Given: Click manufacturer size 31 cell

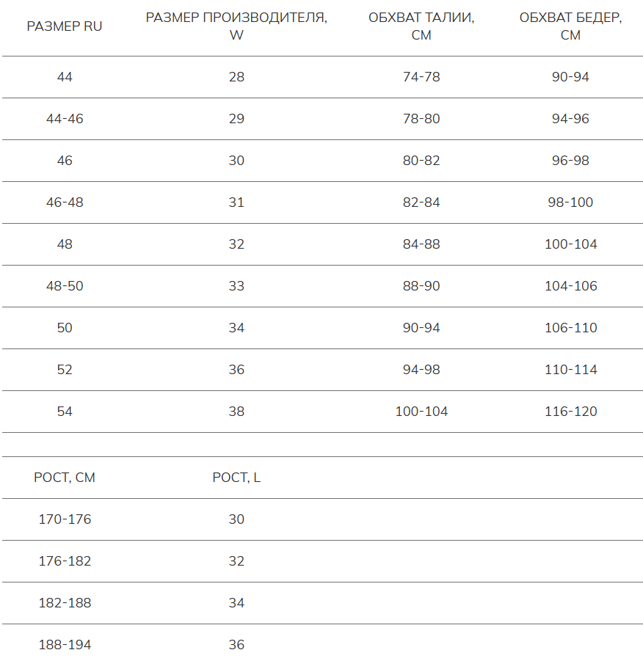Looking at the screenshot, I should [x=236, y=202].
